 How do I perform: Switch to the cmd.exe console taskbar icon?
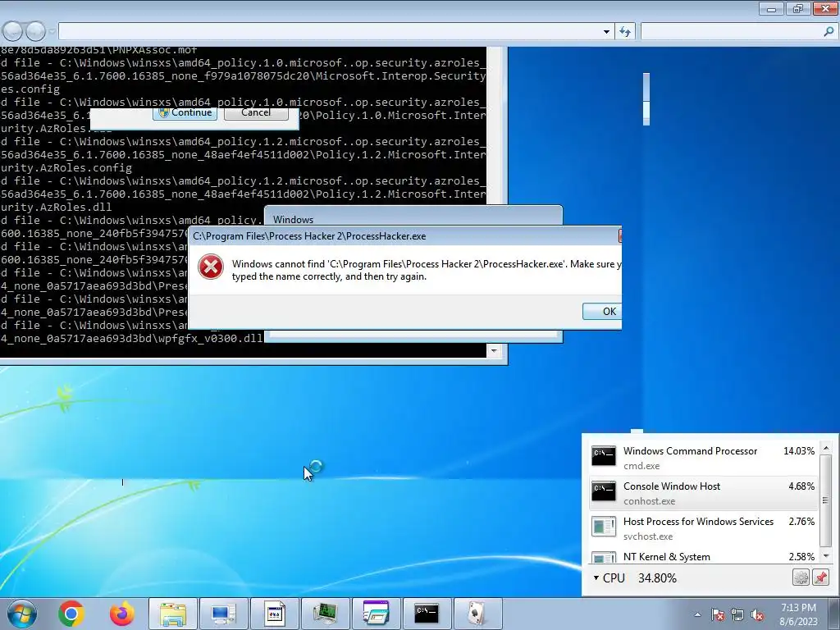coord(427,614)
